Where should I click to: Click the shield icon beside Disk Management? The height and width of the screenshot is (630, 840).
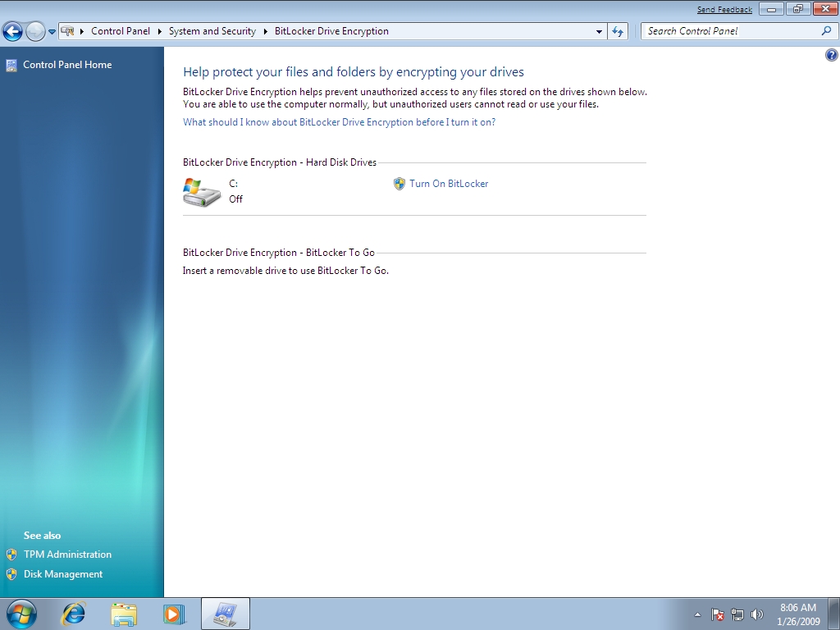tap(11, 574)
